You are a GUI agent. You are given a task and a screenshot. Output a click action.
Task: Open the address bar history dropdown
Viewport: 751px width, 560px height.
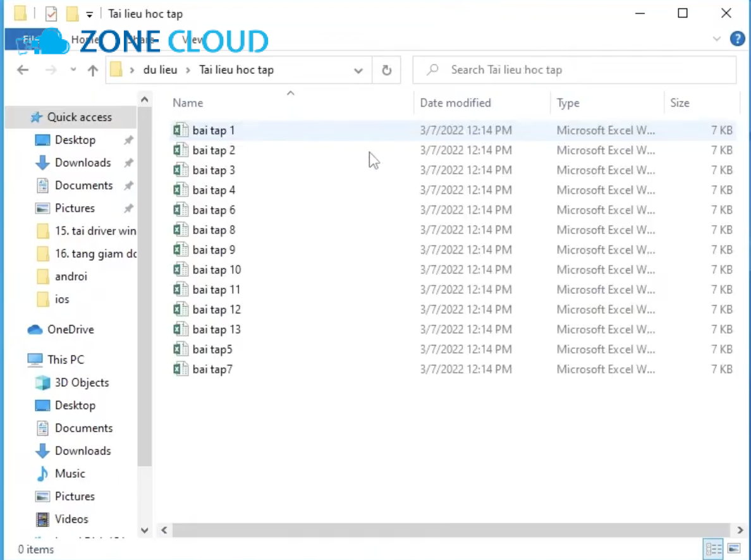pyautogui.click(x=358, y=70)
